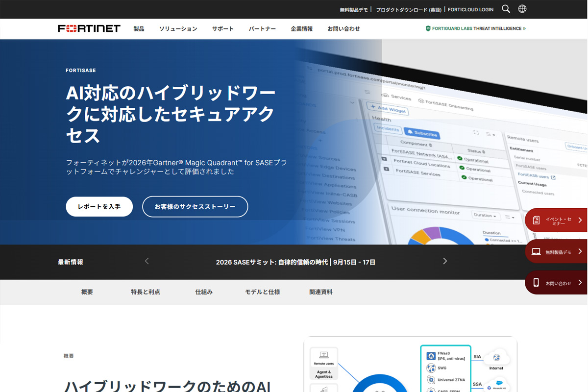
Task: Click the FORTISASE label text
Action: click(x=81, y=71)
